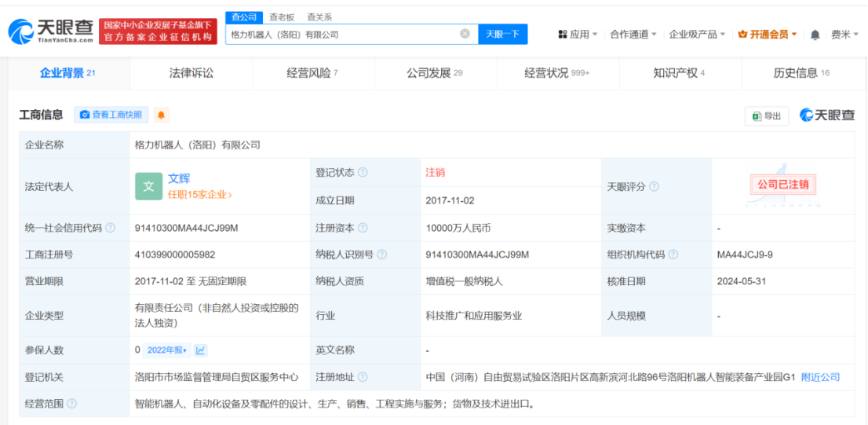Clear the search box text
The image size is (868, 425).
[x=465, y=34]
